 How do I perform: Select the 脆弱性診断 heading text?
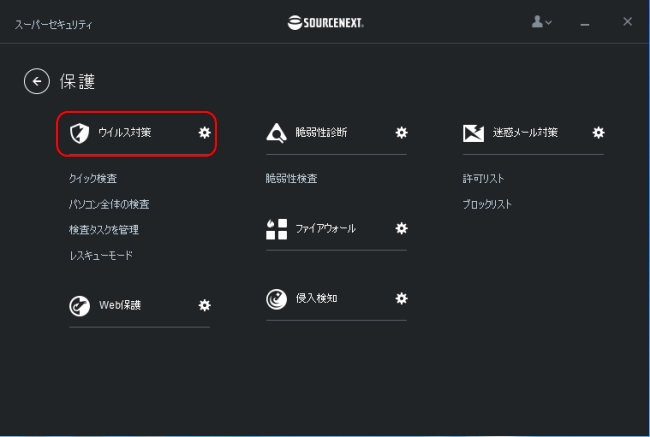(x=321, y=133)
